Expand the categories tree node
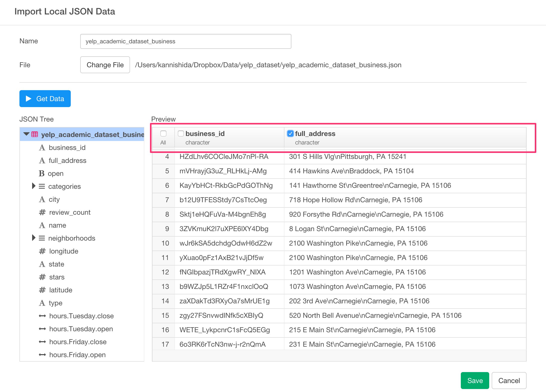546x392 pixels. 34,186
